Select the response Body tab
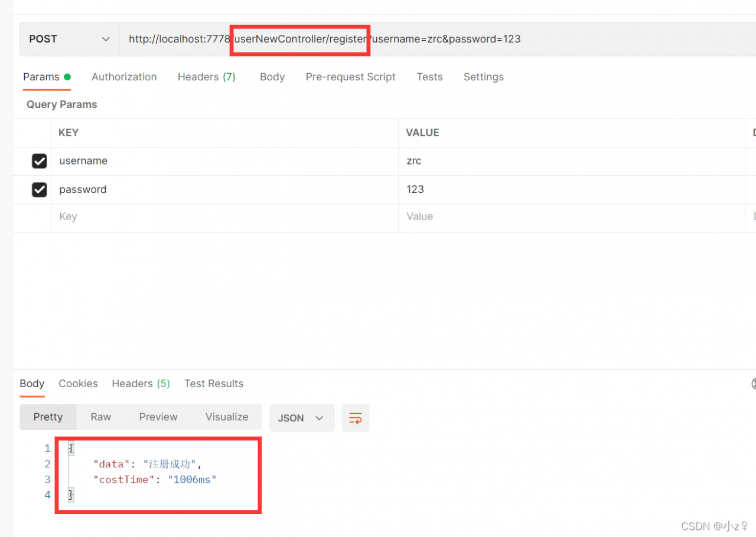The height and width of the screenshot is (537, 756). (x=32, y=384)
